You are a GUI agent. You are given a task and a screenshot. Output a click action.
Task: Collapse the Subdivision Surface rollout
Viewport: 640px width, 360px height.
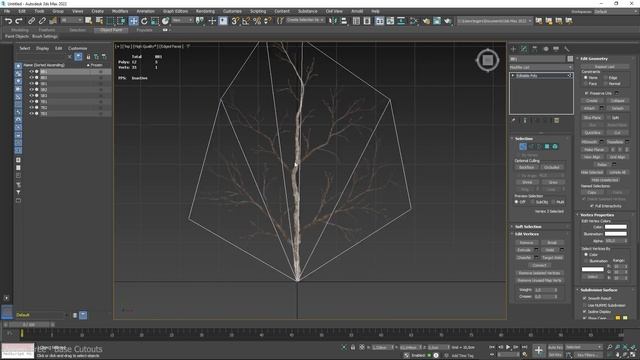(x=599, y=290)
